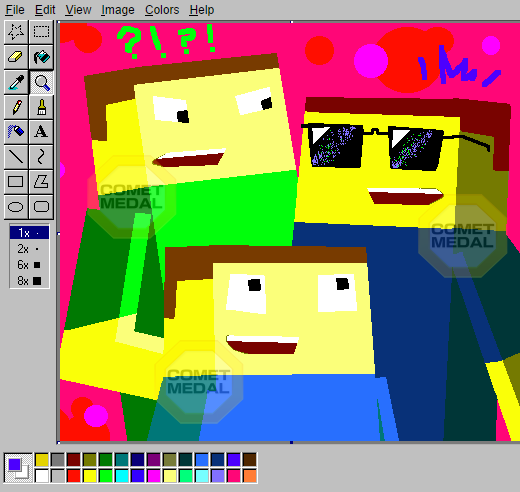Choose the Eraser tool
520x492 pixels.
pyautogui.click(x=16, y=57)
